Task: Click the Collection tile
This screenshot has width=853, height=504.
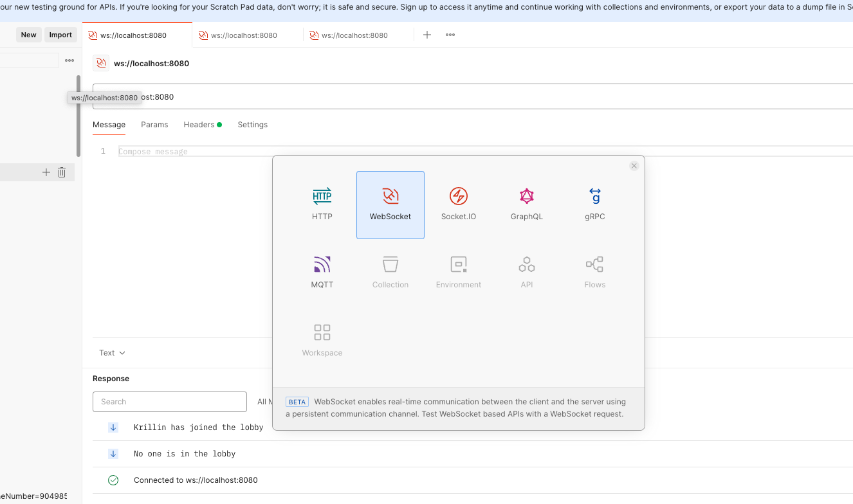Action: (x=390, y=273)
